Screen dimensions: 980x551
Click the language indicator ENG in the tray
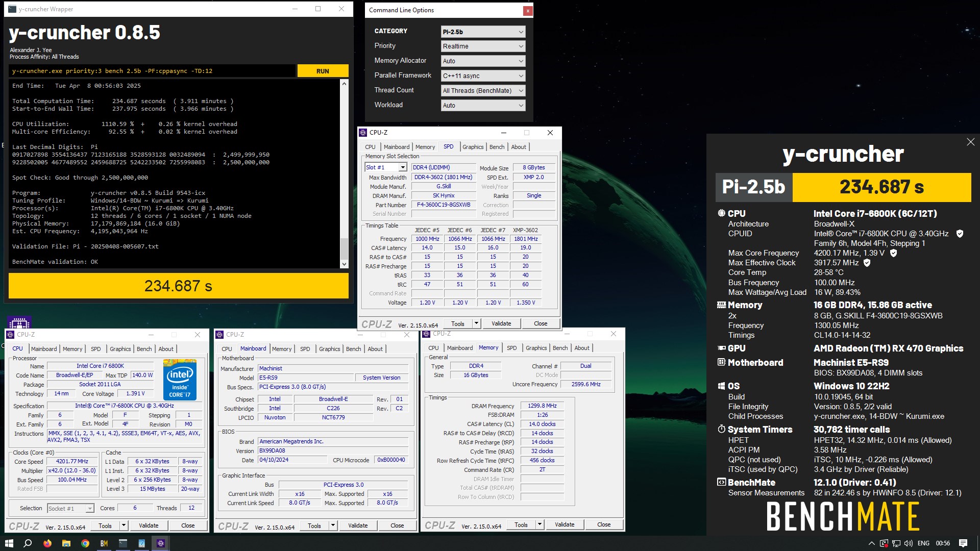(x=923, y=543)
